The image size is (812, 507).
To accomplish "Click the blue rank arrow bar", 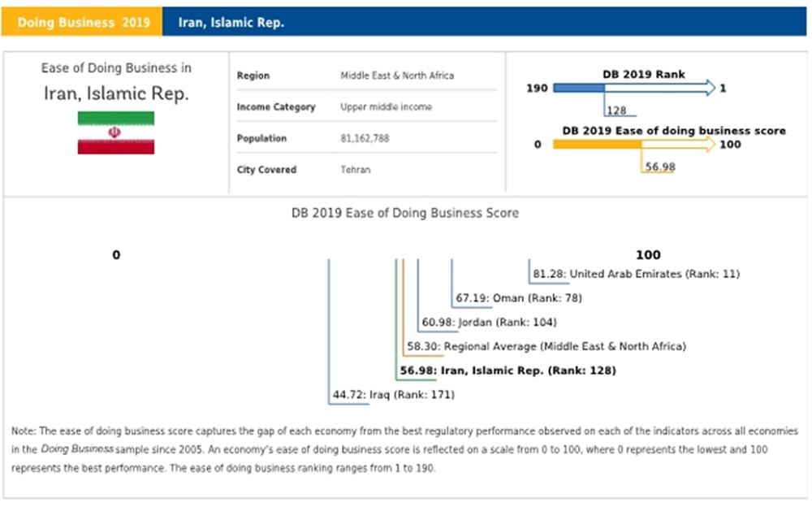I will [x=634, y=88].
